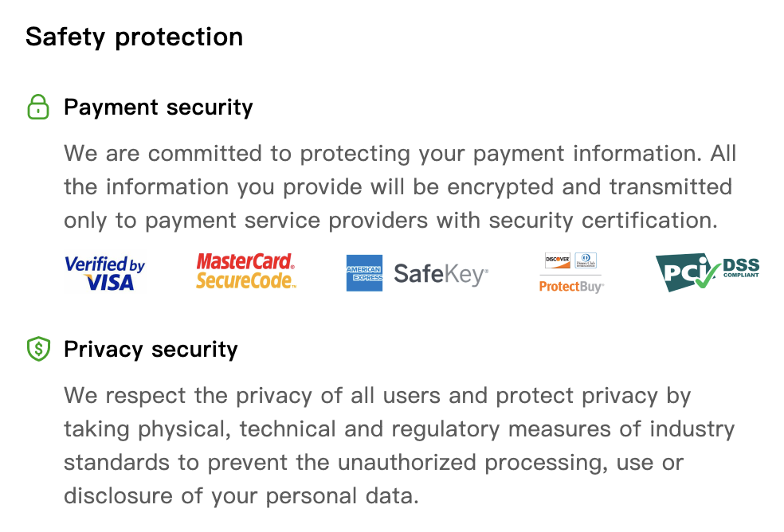Click the orange ProtectBuy text
The image size is (784, 532).
571,287
